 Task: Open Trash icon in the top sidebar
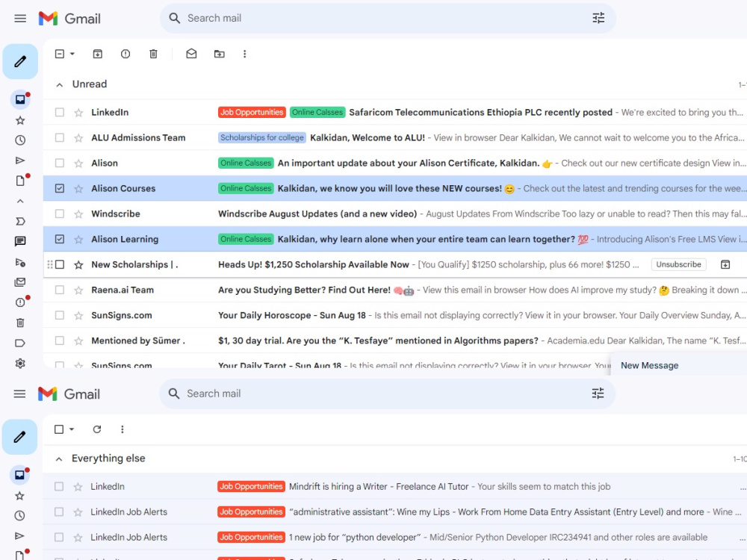20,323
